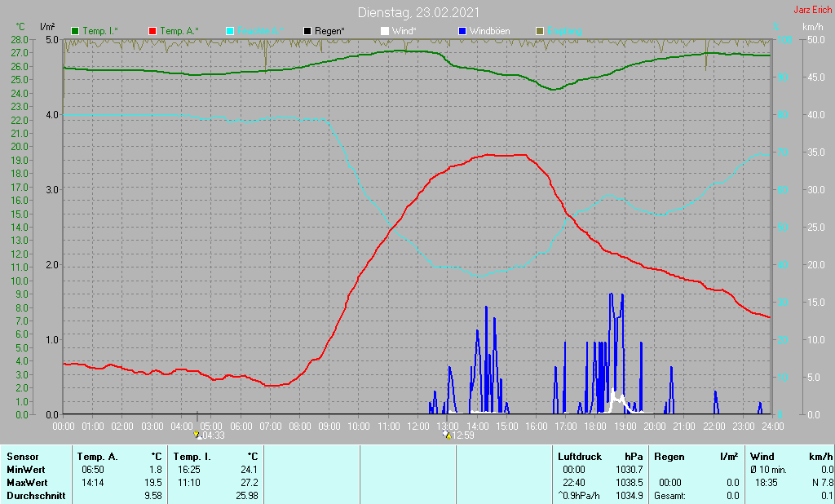Click the °C axis unit label at top left
The image size is (835, 504).
[20, 27]
